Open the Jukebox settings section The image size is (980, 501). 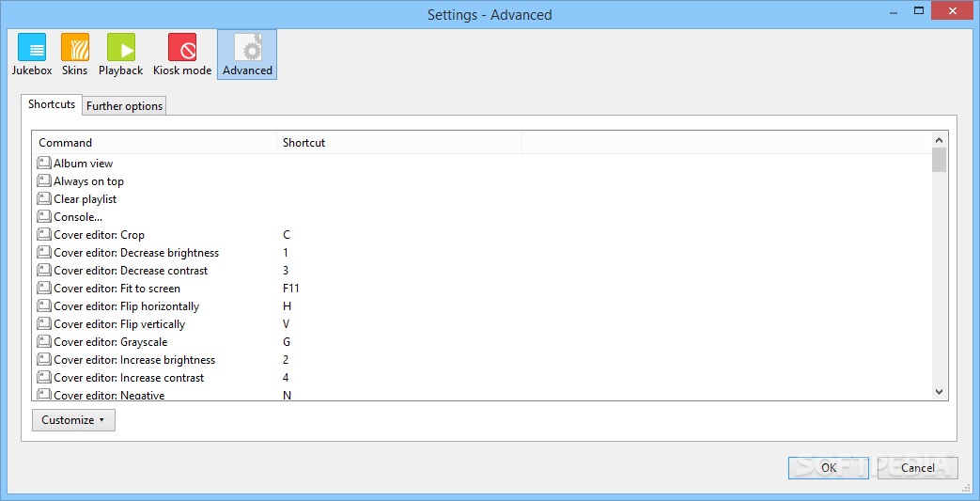(32, 55)
